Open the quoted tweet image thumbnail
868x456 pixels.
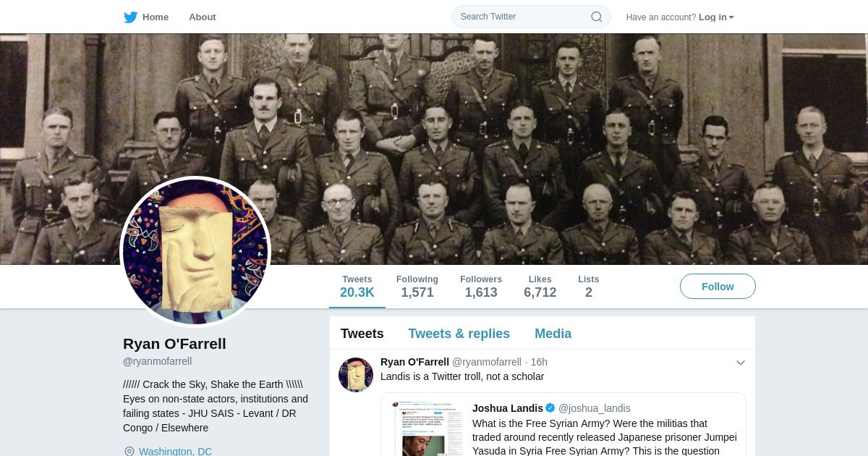(427, 428)
